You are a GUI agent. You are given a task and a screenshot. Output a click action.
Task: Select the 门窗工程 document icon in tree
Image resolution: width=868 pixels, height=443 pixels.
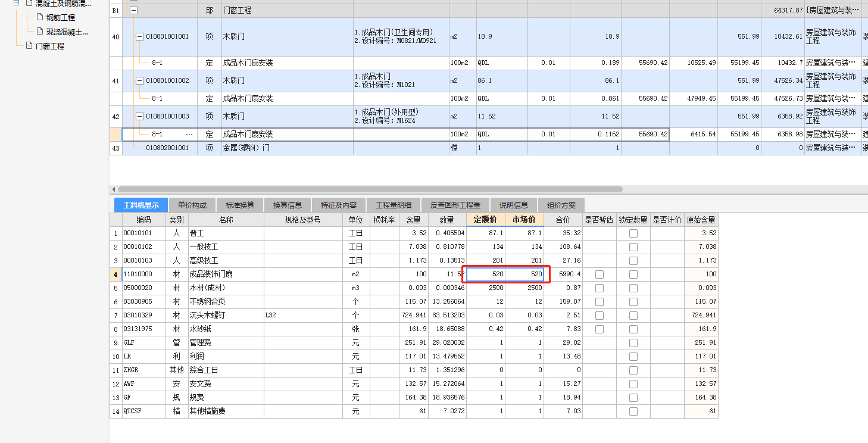(x=29, y=46)
